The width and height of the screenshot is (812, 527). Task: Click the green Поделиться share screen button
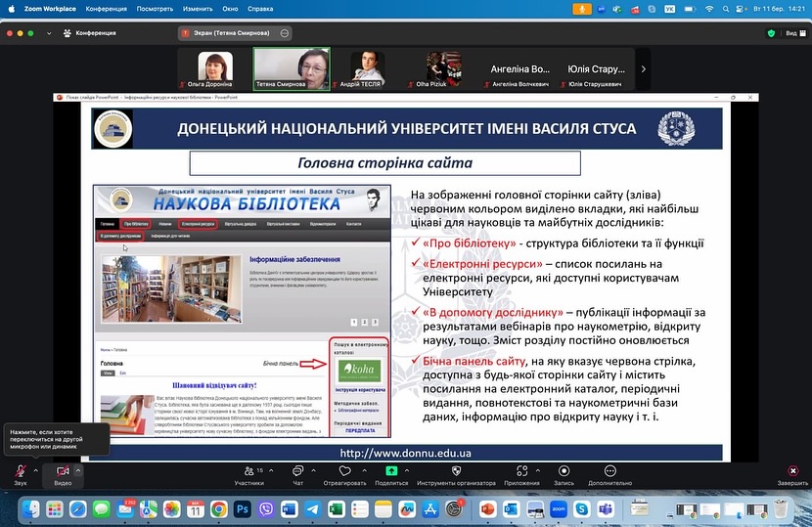pyautogui.click(x=391, y=474)
